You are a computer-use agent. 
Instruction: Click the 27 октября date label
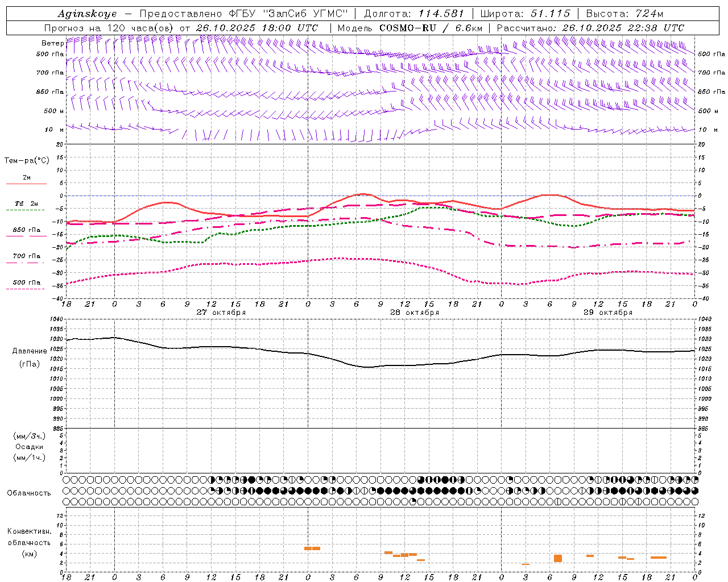[x=221, y=313]
